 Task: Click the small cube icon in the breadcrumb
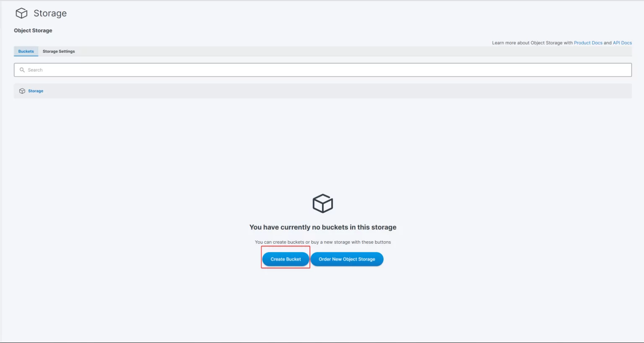tap(22, 91)
